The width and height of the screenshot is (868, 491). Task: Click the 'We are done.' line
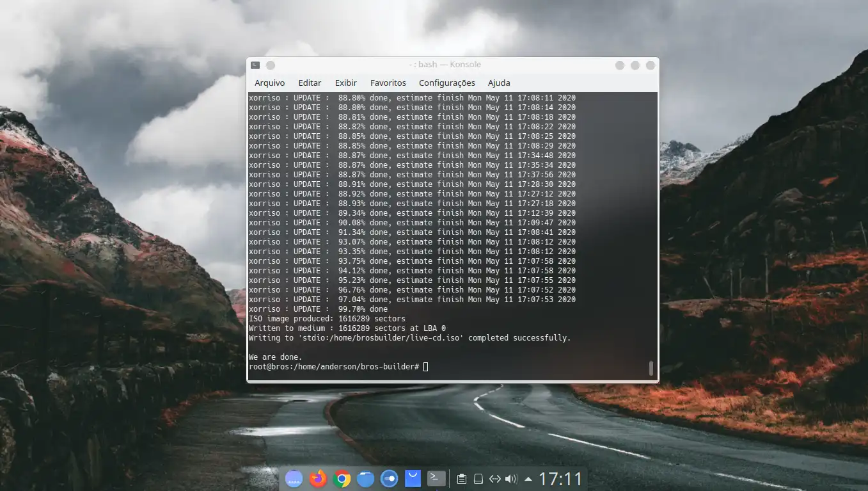point(275,357)
